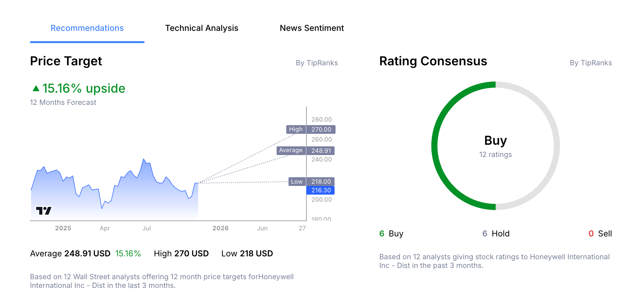
Task: Click the 6 Hold rating count
Action: click(496, 234)
